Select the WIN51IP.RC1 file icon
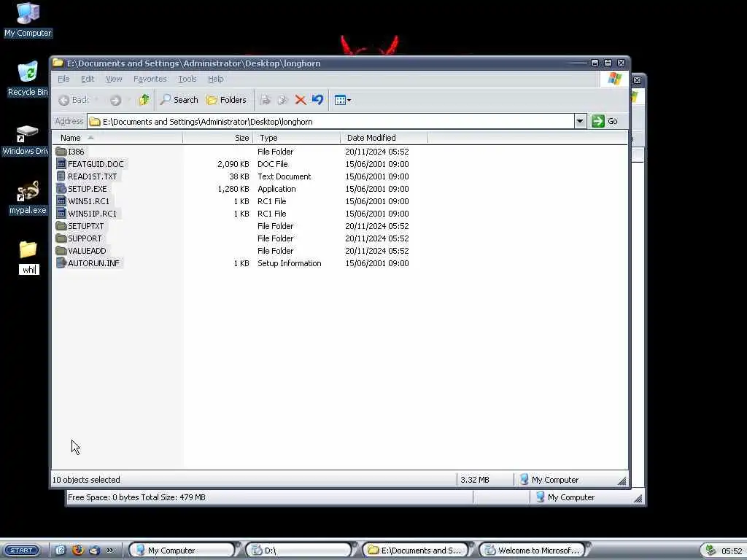Viewport: 747px width, 560px height. [x=61, y=214]
